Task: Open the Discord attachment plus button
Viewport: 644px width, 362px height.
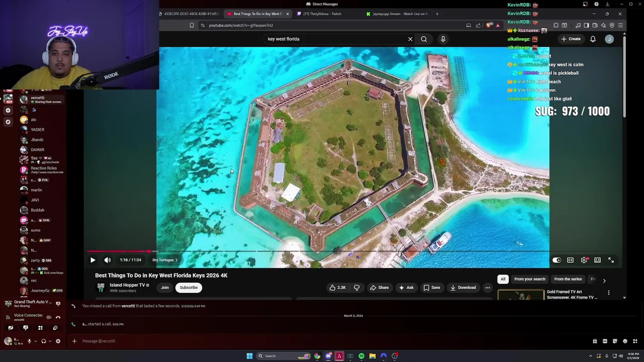Action: click(x=74, y=341)
